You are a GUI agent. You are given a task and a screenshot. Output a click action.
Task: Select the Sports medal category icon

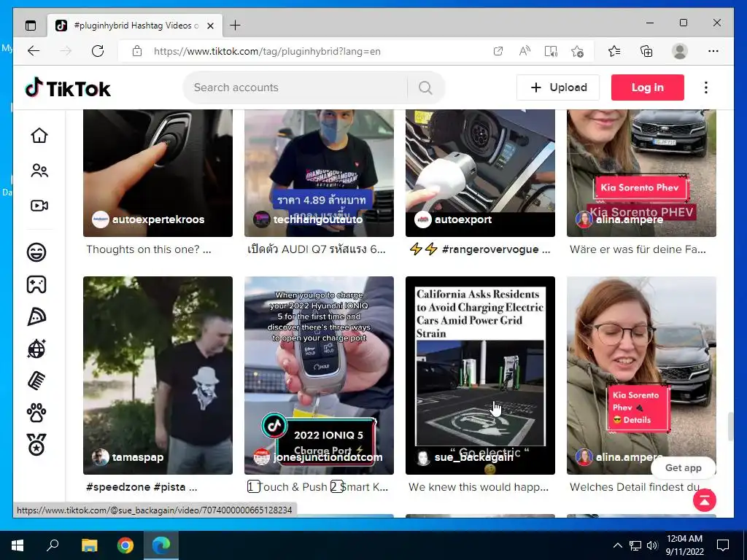click(36, 445)
